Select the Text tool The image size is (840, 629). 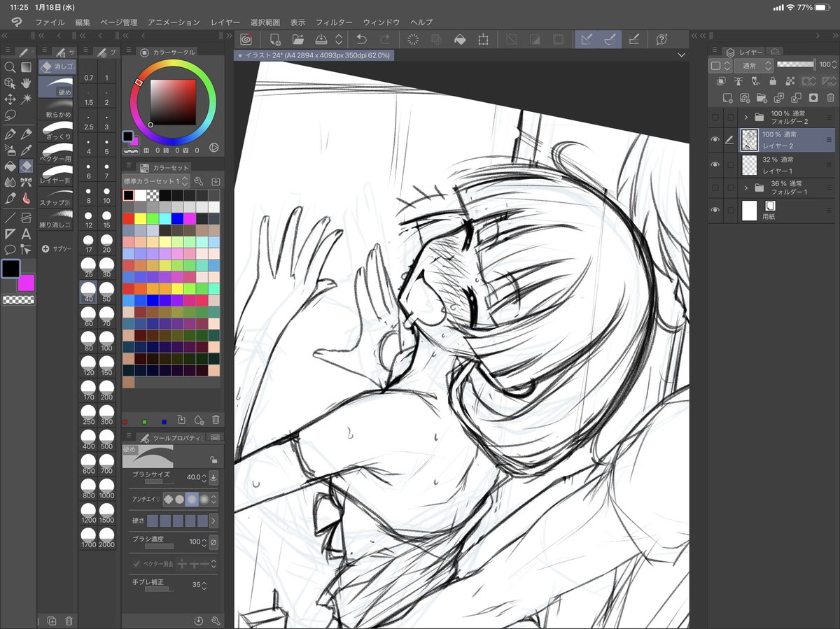point(26,234)
